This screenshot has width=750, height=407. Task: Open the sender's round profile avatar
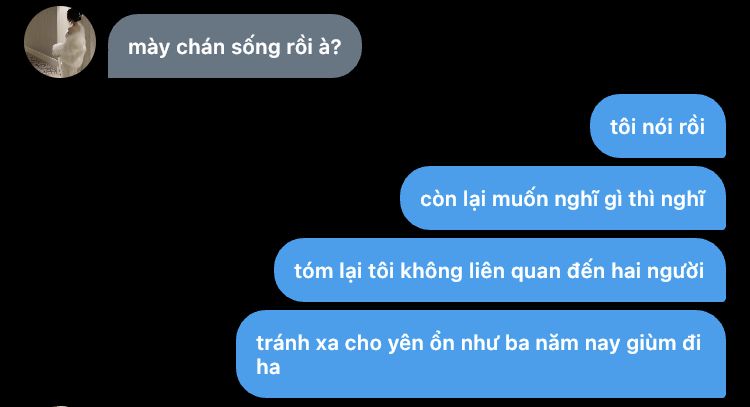point(60,42)
